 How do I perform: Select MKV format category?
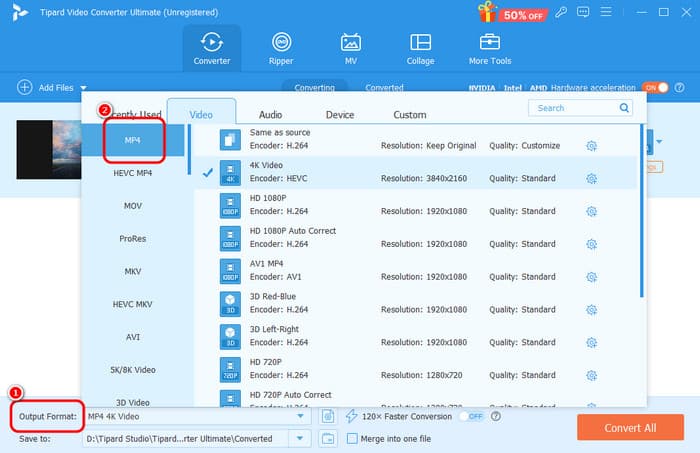point(133,271)
